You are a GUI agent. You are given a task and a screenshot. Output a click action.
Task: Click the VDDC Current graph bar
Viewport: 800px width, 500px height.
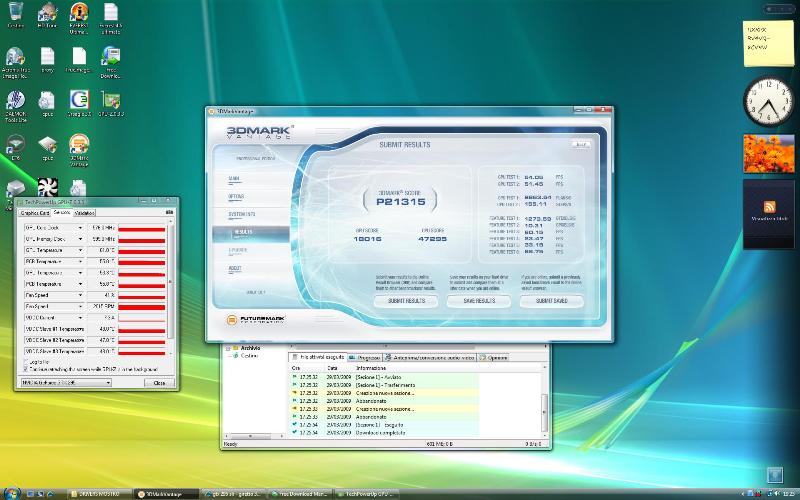(142, 317)
